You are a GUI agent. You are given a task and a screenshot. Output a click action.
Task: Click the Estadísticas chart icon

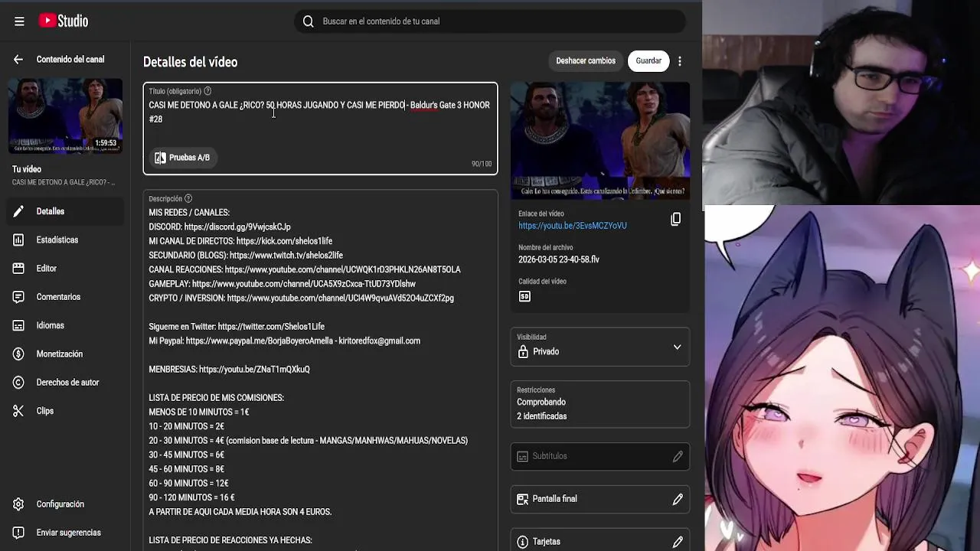tap(19, 240)
